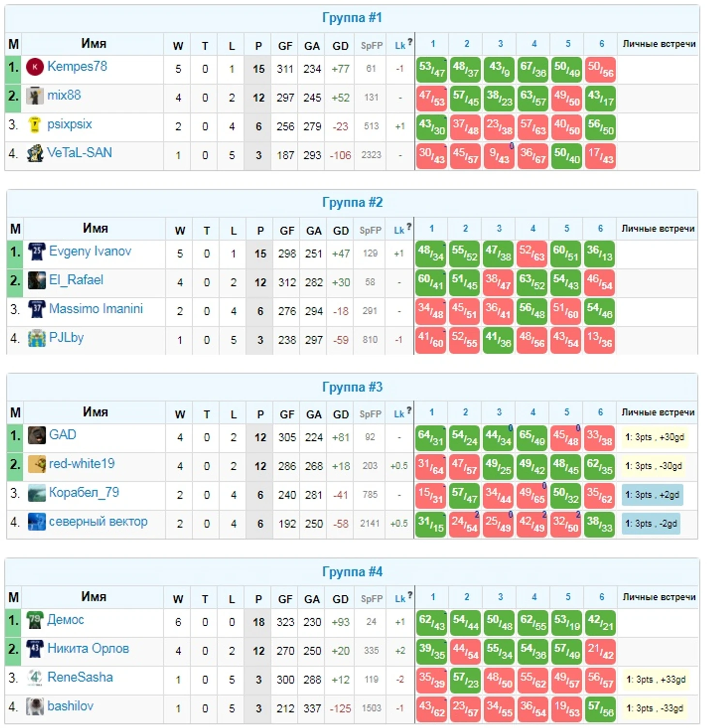Viewport: 707px width, 728px height.
Task: Click PJLby's team crest avatar
Action: point(37,338)
